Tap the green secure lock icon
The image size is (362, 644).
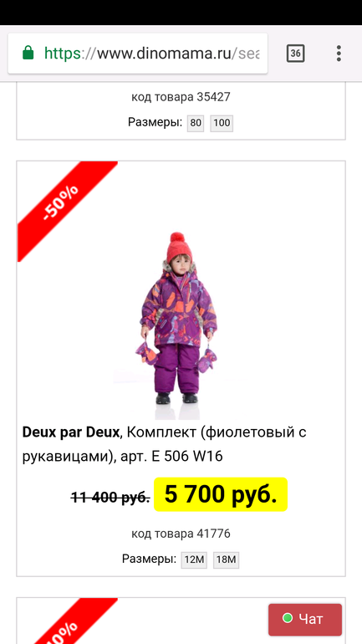click(x=28, y=53)
